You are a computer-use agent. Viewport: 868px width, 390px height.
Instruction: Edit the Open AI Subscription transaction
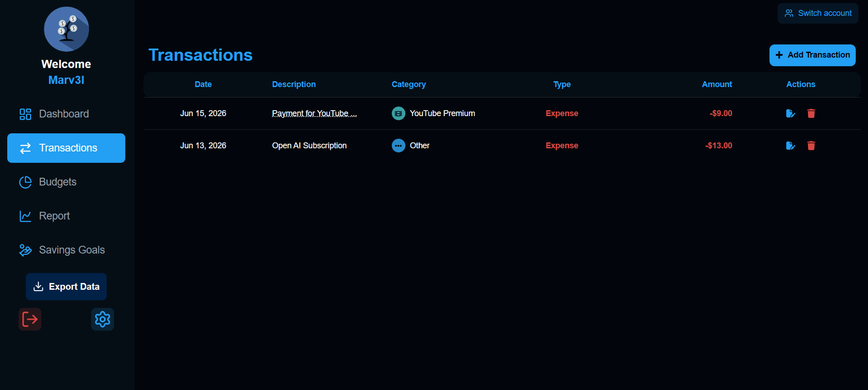point(790,146)
